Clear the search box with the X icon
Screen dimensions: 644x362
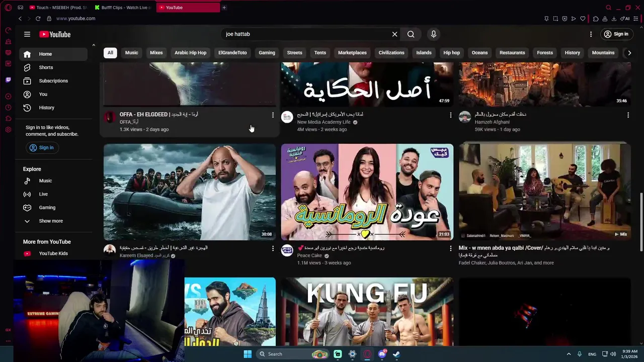[x=395, y=34]
